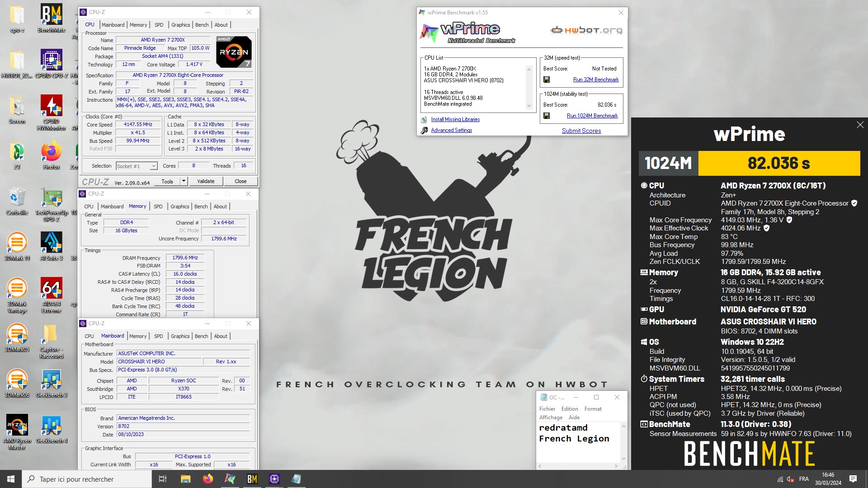Click the Notepad horizontal scrollbar
868x488 pixels.
577,466
